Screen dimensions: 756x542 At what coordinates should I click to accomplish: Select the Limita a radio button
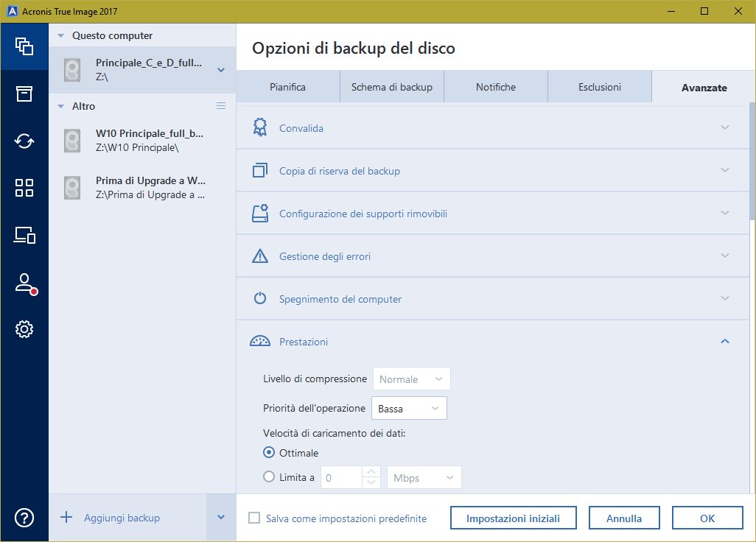coord(270,477)
